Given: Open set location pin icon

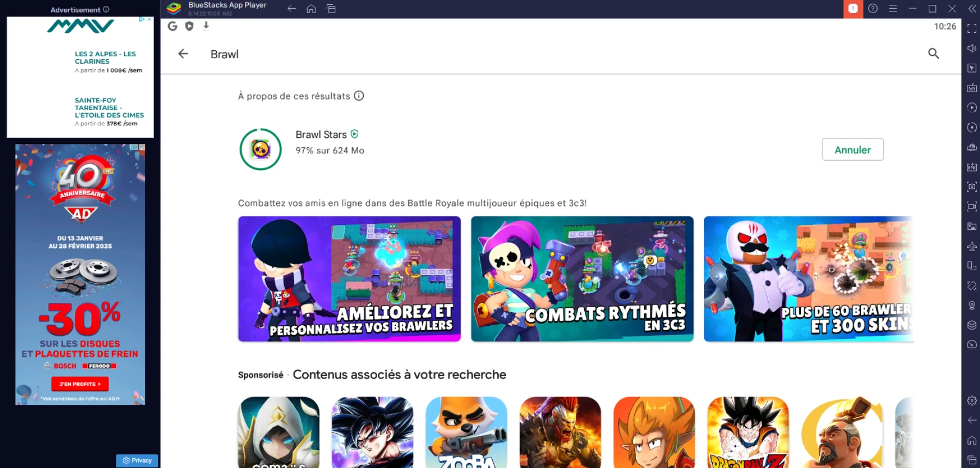Looking at the screenshot, I should 972,306.
